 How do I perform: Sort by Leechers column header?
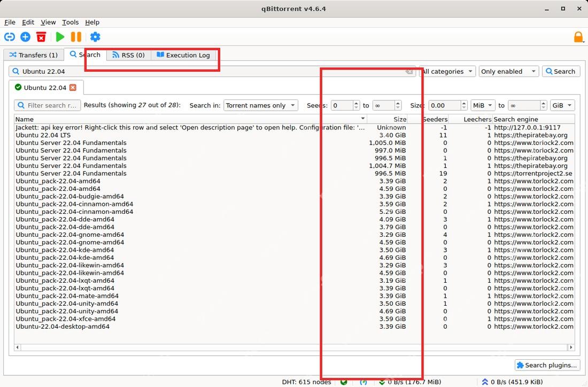(x=470, y=119)
